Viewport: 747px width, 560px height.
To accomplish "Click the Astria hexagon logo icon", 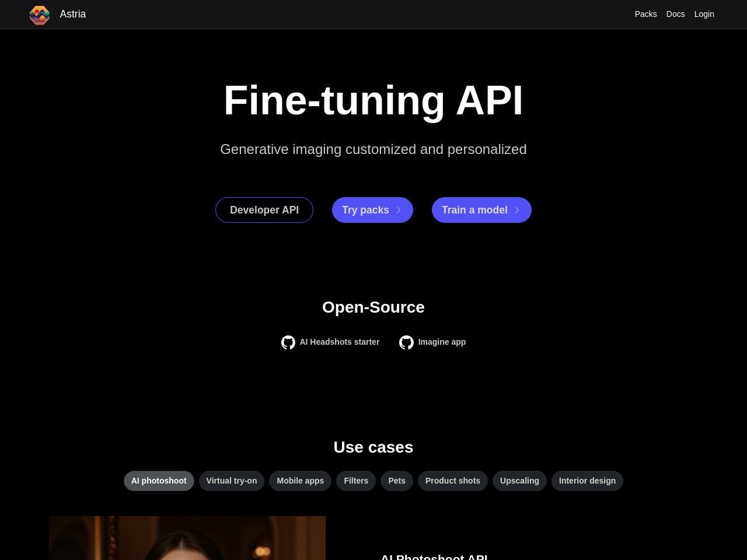I will coord(40,15).
